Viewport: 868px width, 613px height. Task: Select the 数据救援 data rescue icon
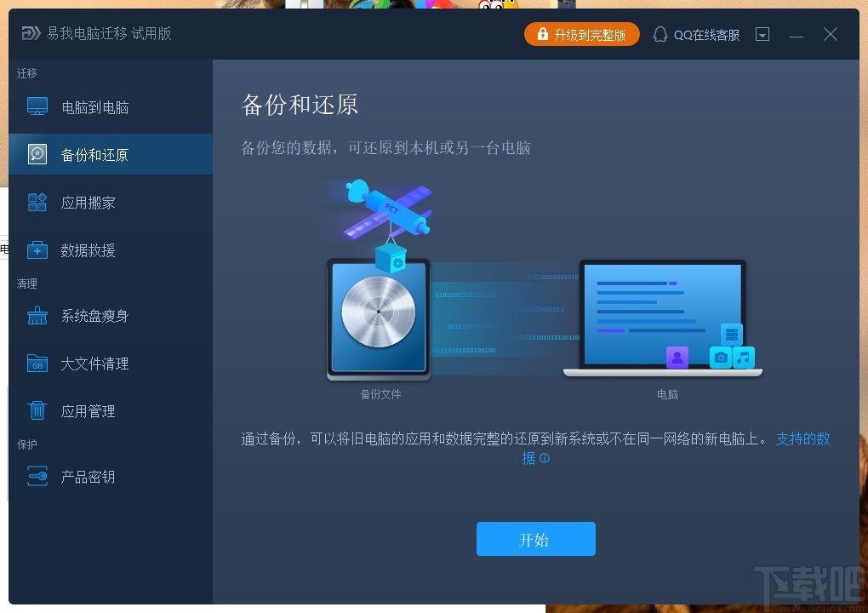(37, 249)
